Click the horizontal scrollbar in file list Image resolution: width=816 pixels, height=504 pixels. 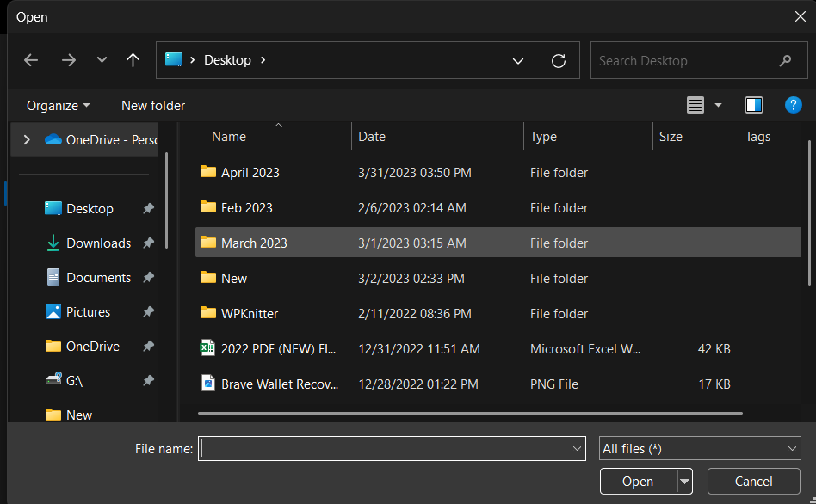469,414
